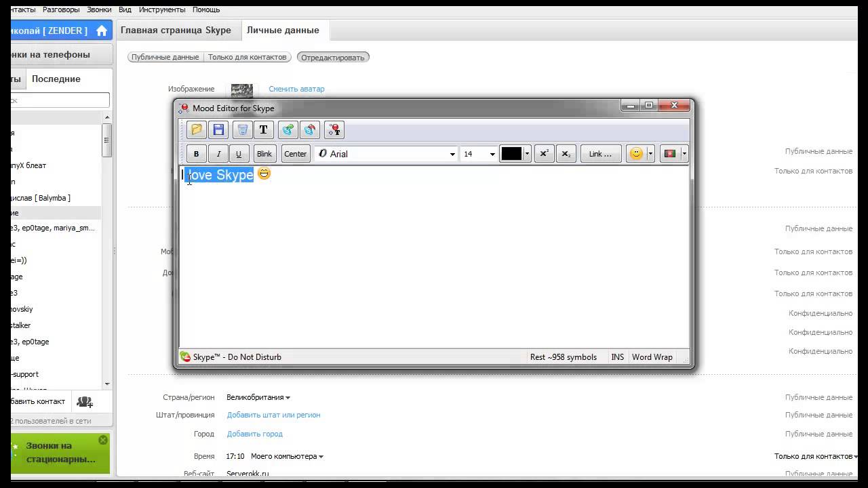Click the Skype icon with red arrow
Screen dimensions: 868x488
pyautogui.click(x=310, y=129)
